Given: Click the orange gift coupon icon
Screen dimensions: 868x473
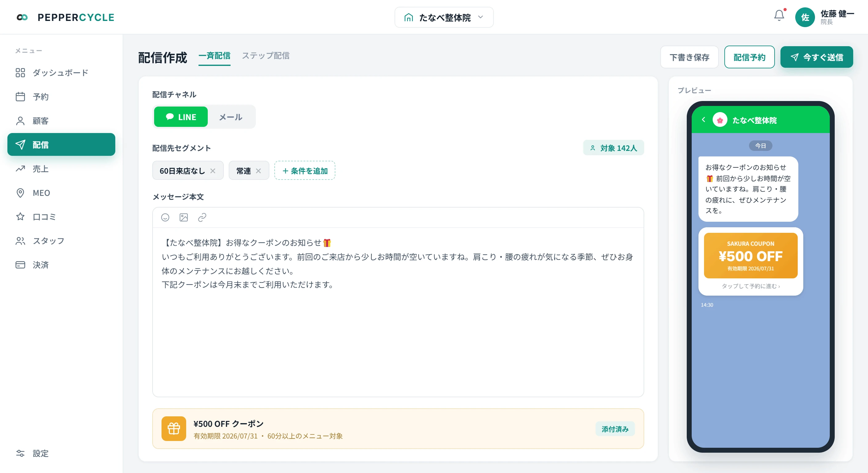Looking at the screenshot, I should point(174,428).
